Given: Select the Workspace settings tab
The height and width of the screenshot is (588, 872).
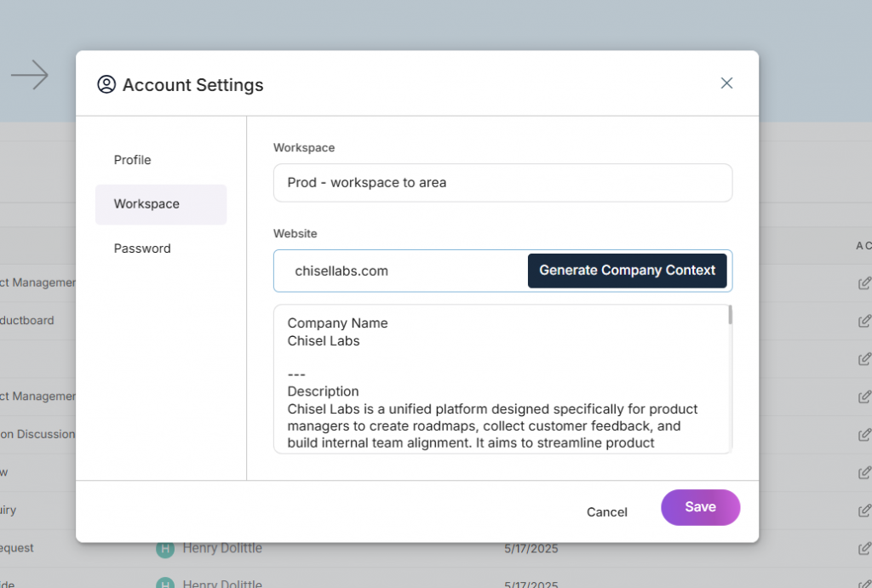Looking at the screenshot, I should point(161,204).
